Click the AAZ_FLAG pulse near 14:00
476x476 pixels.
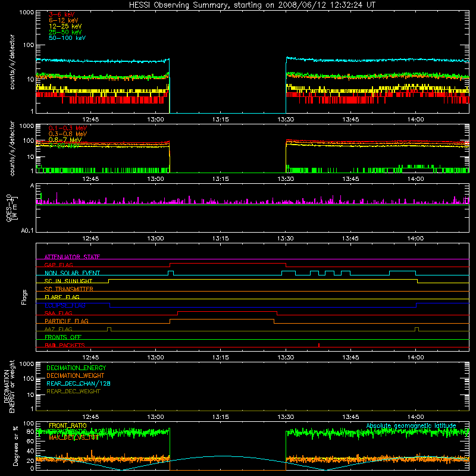click(417, 329)
